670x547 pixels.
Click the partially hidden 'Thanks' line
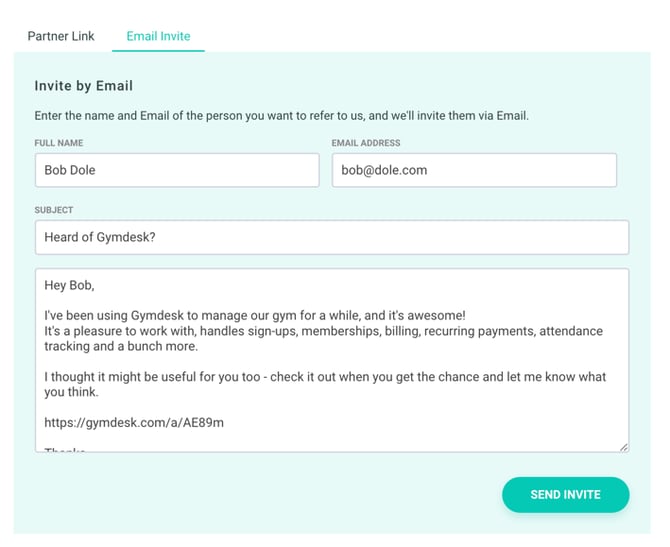click(x=64, y=449)
